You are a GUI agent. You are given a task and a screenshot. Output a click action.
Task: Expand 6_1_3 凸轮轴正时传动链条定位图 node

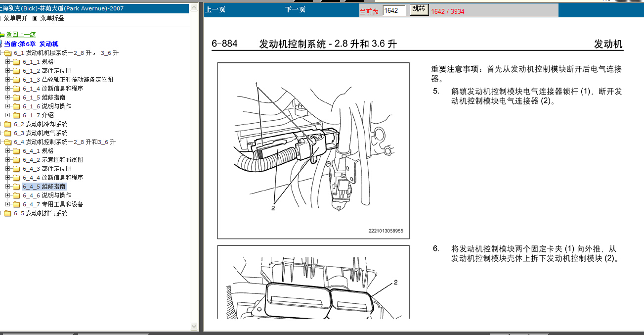click(7, 80)
